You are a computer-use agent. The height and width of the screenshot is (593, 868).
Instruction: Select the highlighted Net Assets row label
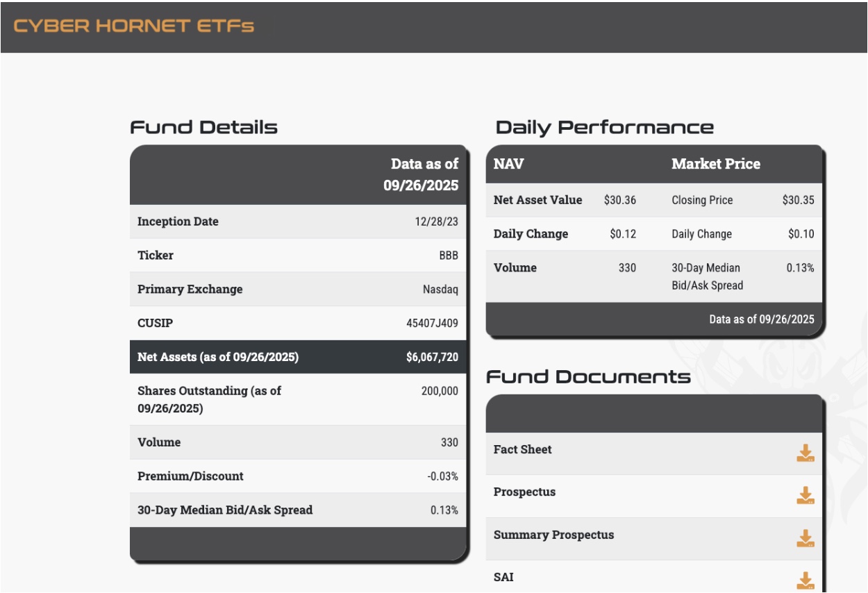pos(217,357)
